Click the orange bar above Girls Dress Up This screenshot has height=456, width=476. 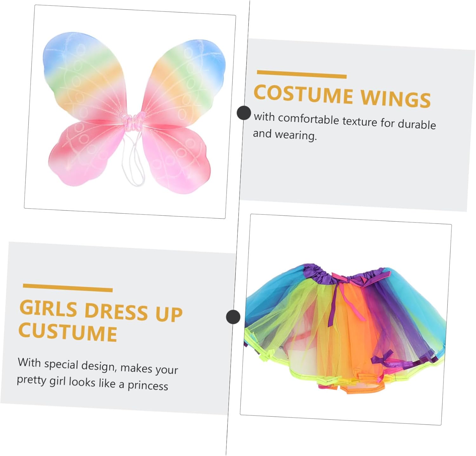pos(68,288)
